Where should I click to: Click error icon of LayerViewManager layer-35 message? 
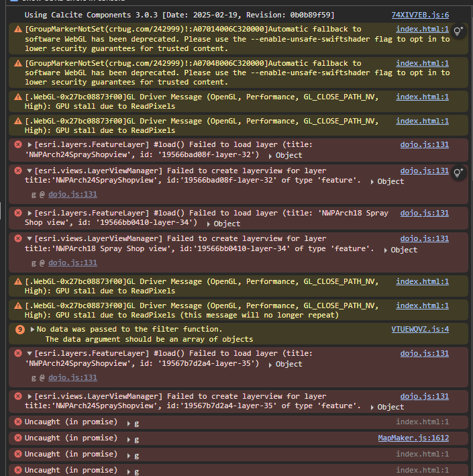coord(18,396)
